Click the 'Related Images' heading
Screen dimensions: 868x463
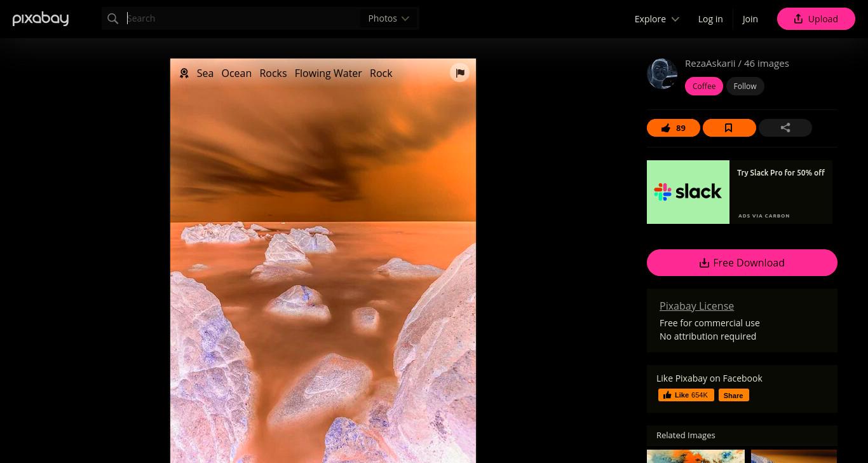coord(686,436)
